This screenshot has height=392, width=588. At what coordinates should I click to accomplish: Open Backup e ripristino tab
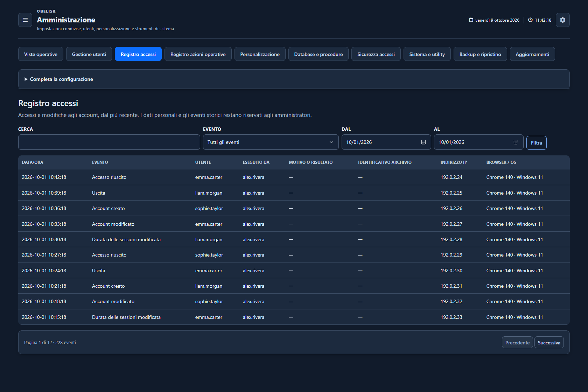pos(480,54)
